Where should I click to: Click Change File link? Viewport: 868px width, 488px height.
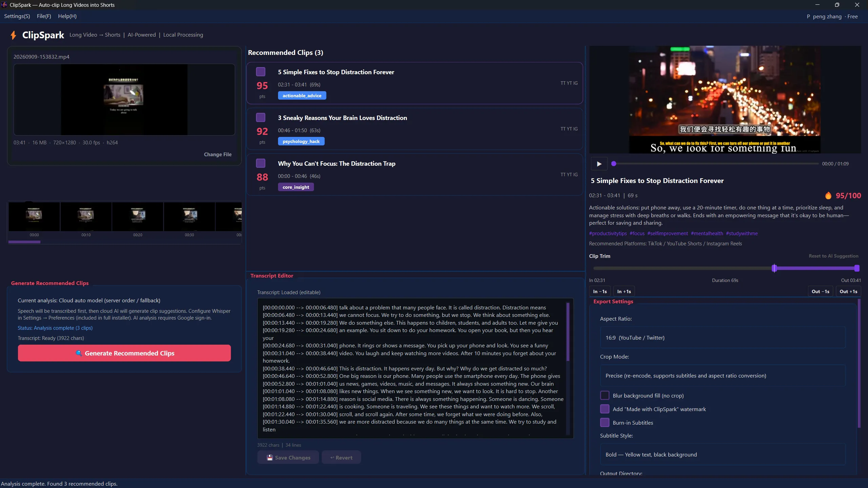tap(218, 155)
